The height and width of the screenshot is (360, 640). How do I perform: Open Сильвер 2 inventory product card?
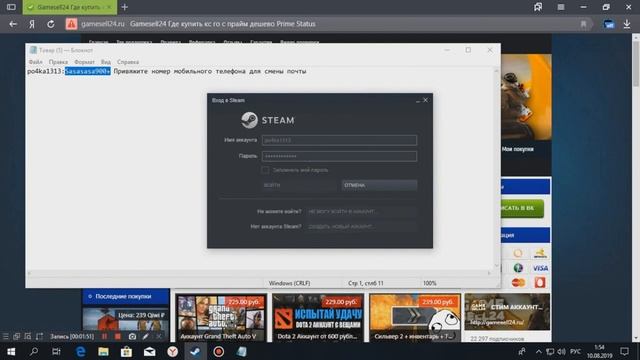tap(415, 318)
